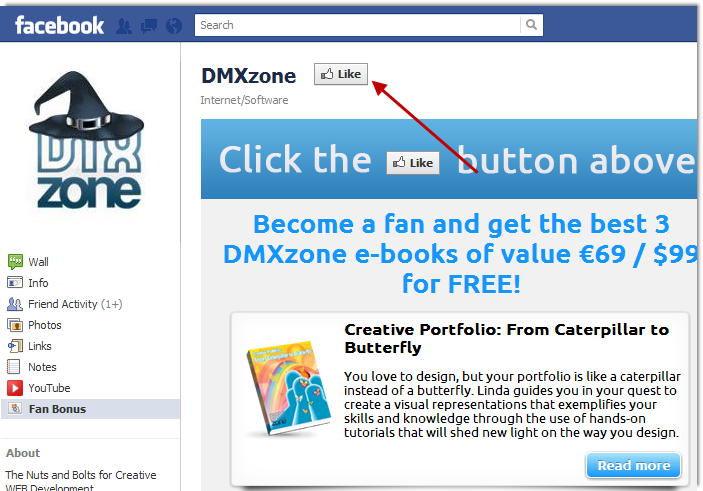Click the Friend Activity people icon
Screen dimensions: 703x491
pyautogui.click(x=15, y=304)
